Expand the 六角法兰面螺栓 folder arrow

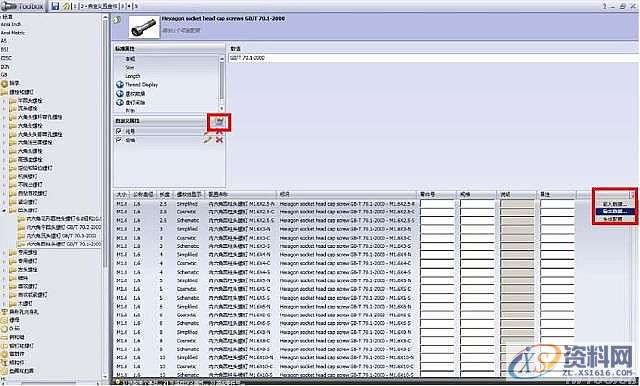4,142
